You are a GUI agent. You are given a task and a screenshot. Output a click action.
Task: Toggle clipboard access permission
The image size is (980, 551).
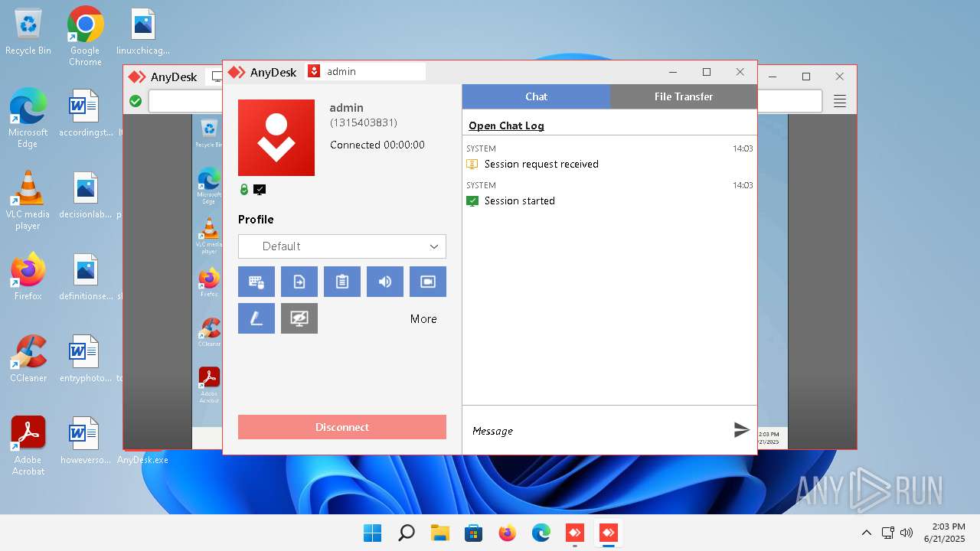(342, 282)
